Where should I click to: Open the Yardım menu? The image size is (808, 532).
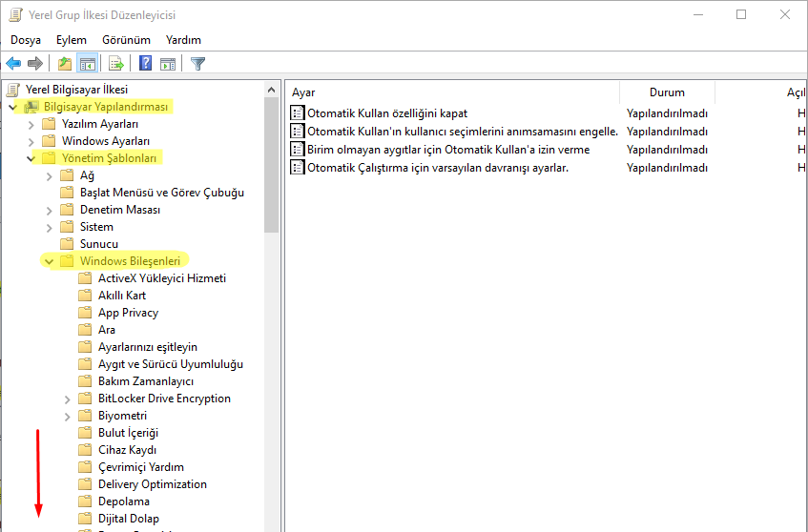coord(183,40)
